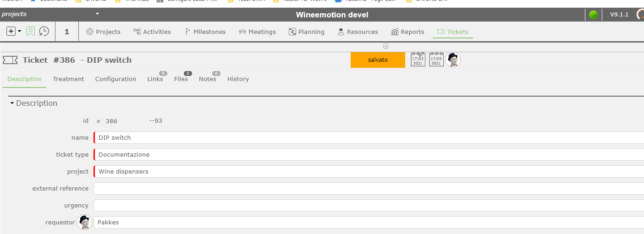Click the green status indicator dot
Image resolution: width=644 pixels, height=234 pixels.
pos(594,15)
